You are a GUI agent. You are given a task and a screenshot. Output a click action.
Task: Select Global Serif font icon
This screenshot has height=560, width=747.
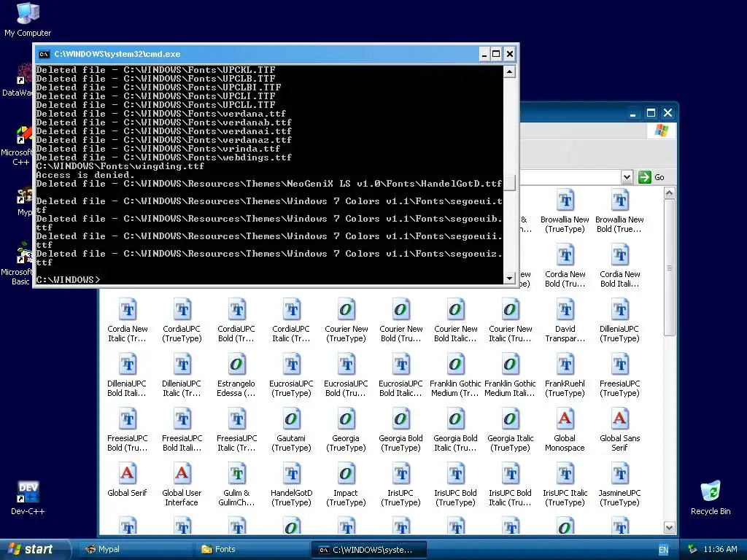(x=127, y=480)
